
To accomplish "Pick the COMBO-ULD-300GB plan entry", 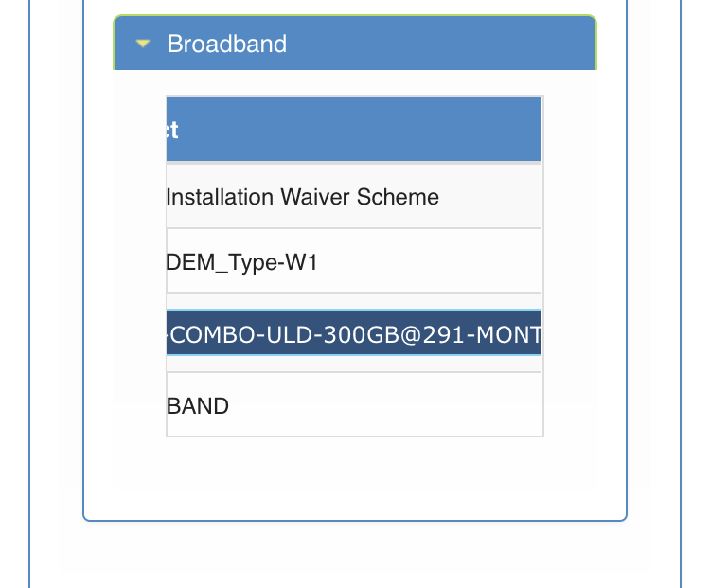I will point(353,333).
